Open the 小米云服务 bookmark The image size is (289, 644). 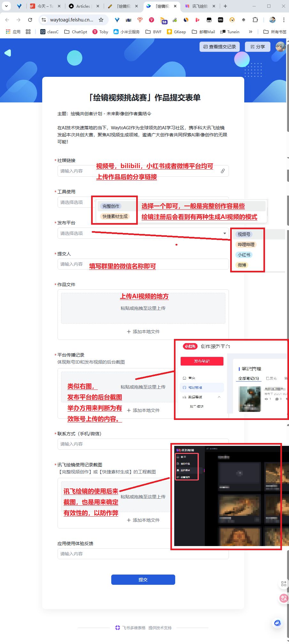tap(127, 32)
